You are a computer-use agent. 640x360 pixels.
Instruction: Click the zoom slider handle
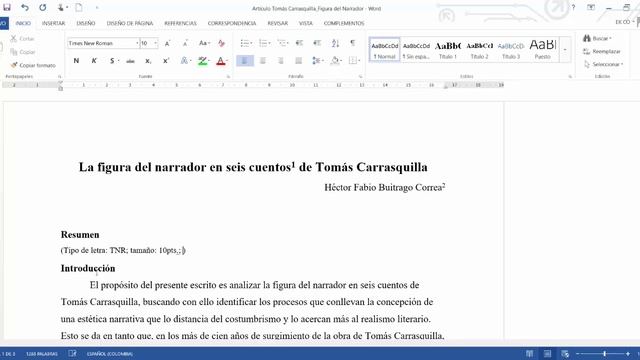[x=604, y=354]
